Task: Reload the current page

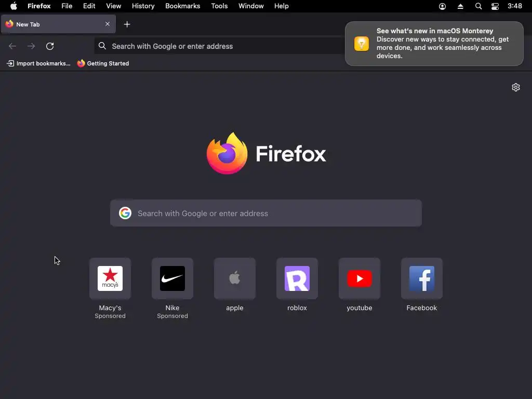Action: point(50,46)
